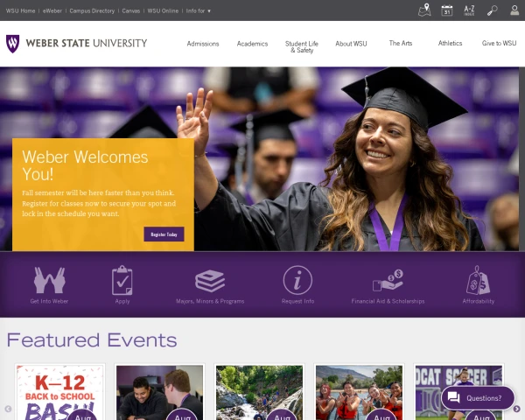Viewport: 525px width, 420px height.
Task: Click the search magnifier icon
Action: [x=492, y=10]
